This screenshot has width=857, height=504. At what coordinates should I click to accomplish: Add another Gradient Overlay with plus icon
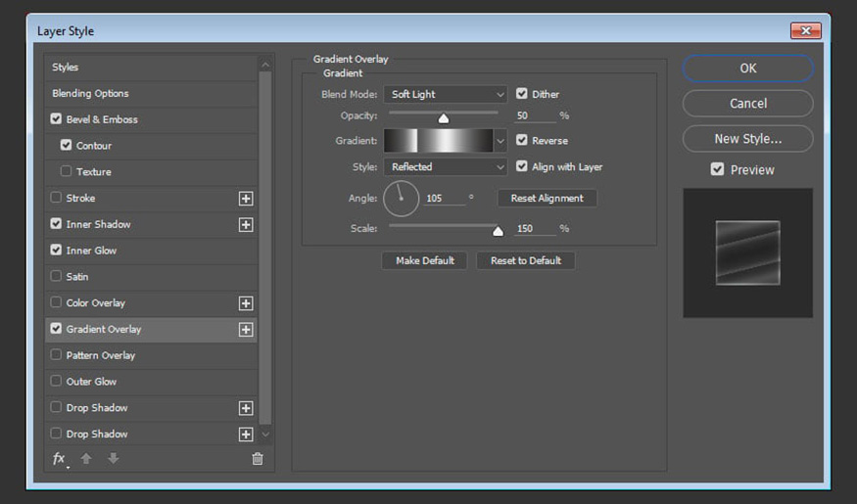point(246,330)
